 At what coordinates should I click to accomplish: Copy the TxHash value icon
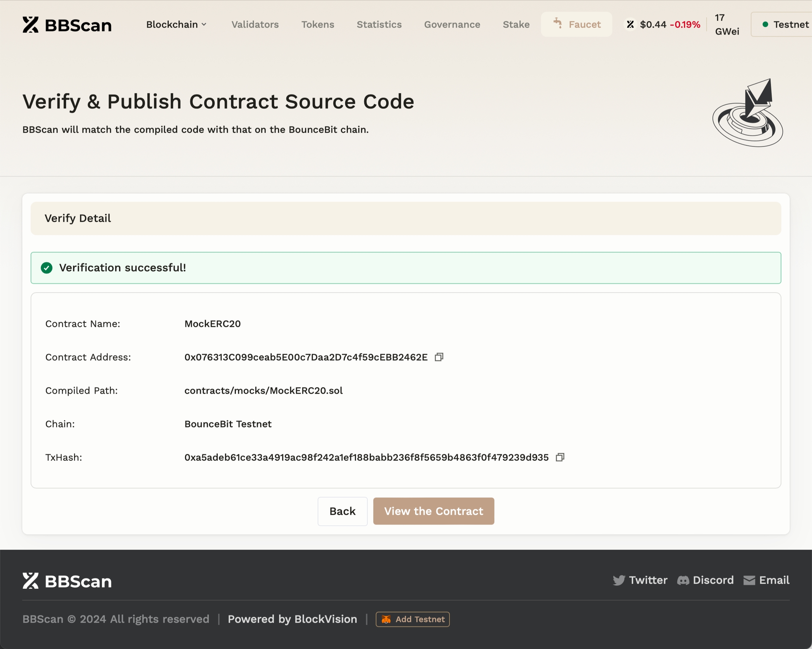coord(560,457)
